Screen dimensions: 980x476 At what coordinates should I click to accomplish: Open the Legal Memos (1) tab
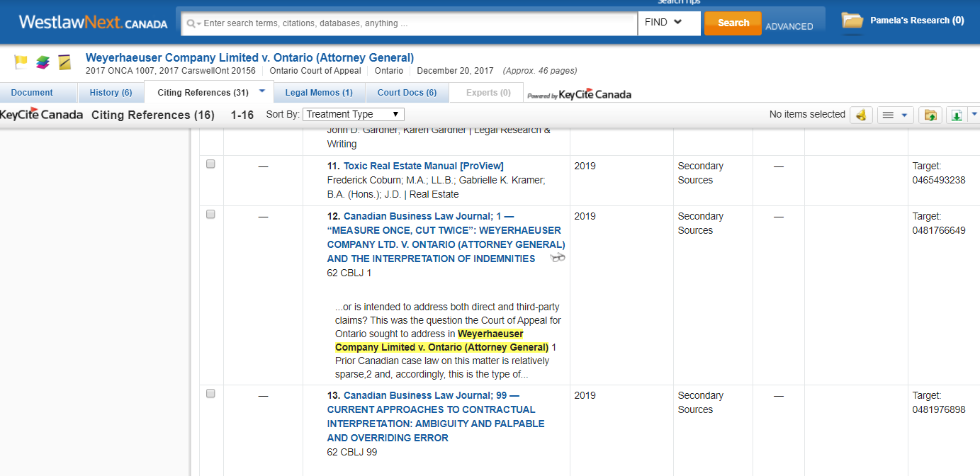pyautogui.click(x=318, y=93)
